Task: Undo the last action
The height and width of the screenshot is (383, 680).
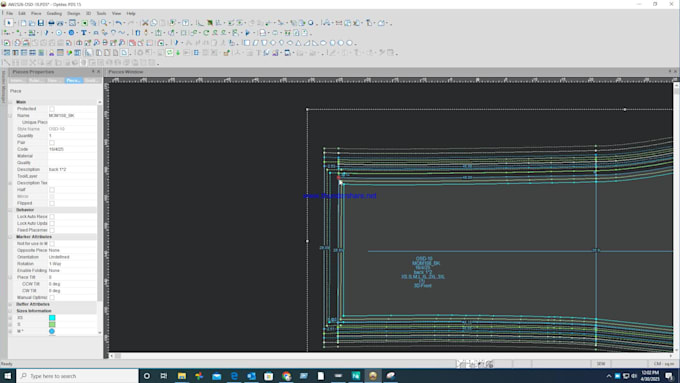Action: [x=118, y=23]
